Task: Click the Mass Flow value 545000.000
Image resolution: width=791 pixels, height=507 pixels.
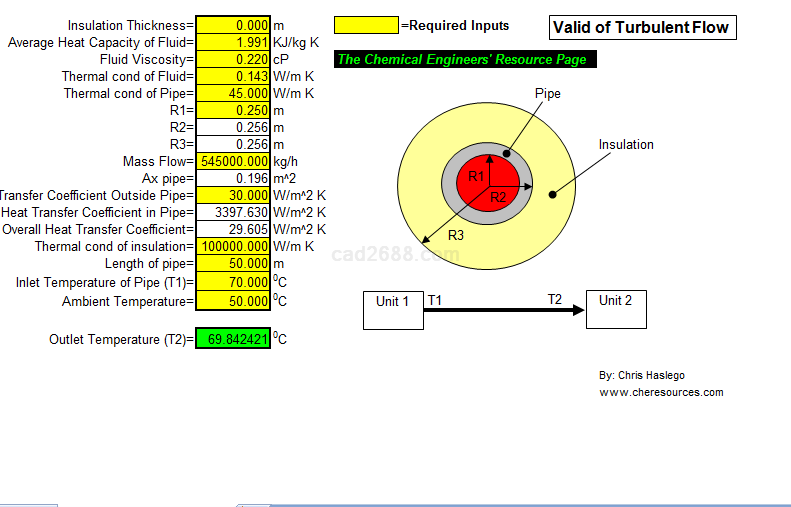Action: pyautogui.click(x=233, y=161)
